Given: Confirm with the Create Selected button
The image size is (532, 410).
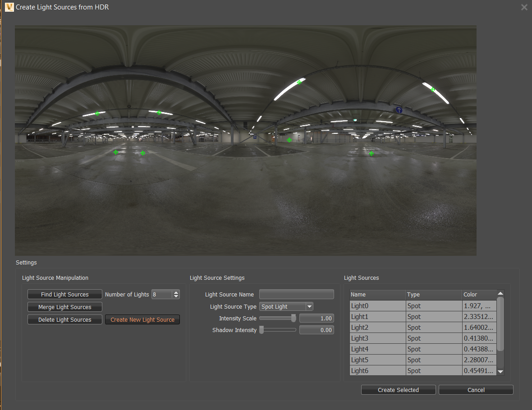Looking at the screenshot, I should click(x=398, y=390).
